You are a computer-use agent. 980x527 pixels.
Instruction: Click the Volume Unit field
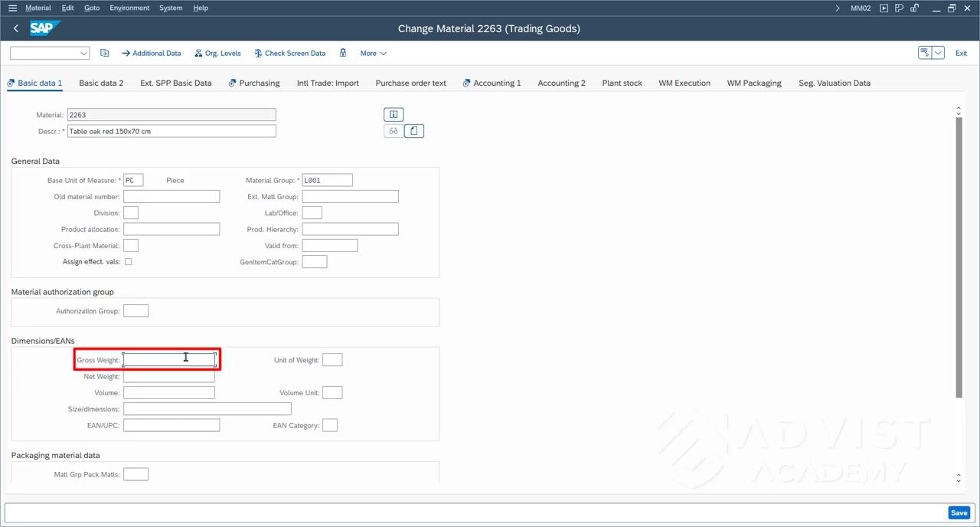[x=332, y=392]
